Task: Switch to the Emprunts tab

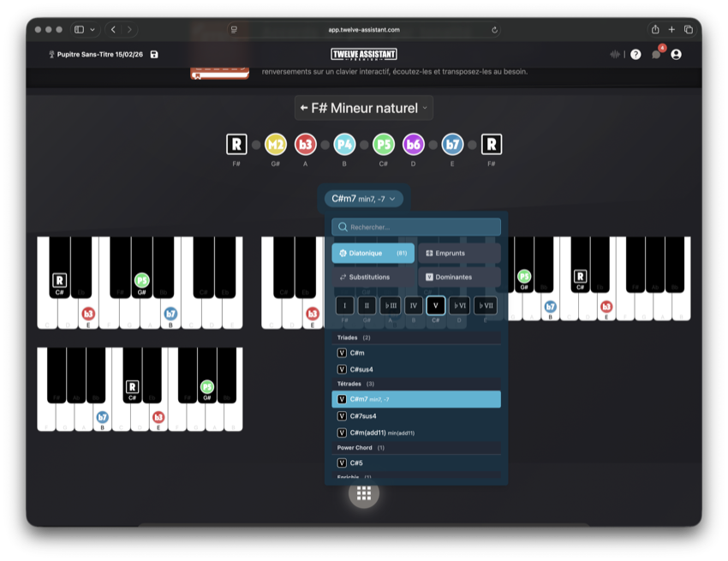Action: pyautogui.click(x=459, y=254)
